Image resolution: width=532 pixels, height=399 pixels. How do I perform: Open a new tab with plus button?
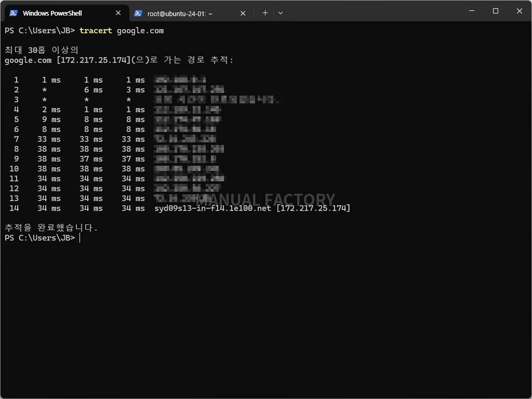[265, 13]
